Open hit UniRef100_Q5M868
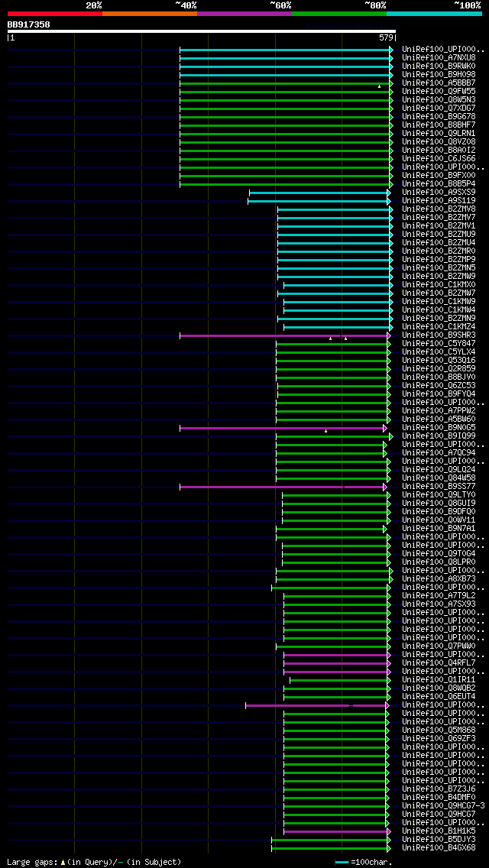489x868 pixels. point(439,730)
